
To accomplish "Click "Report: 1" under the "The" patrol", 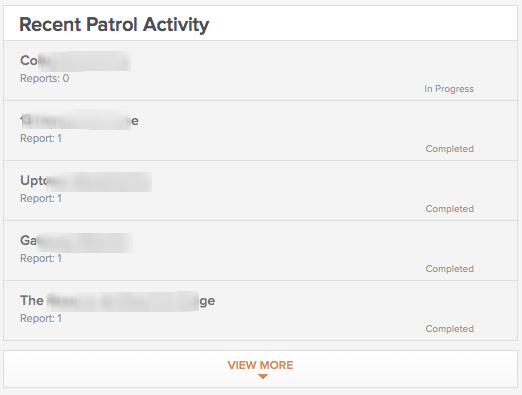I will point(41,318).
